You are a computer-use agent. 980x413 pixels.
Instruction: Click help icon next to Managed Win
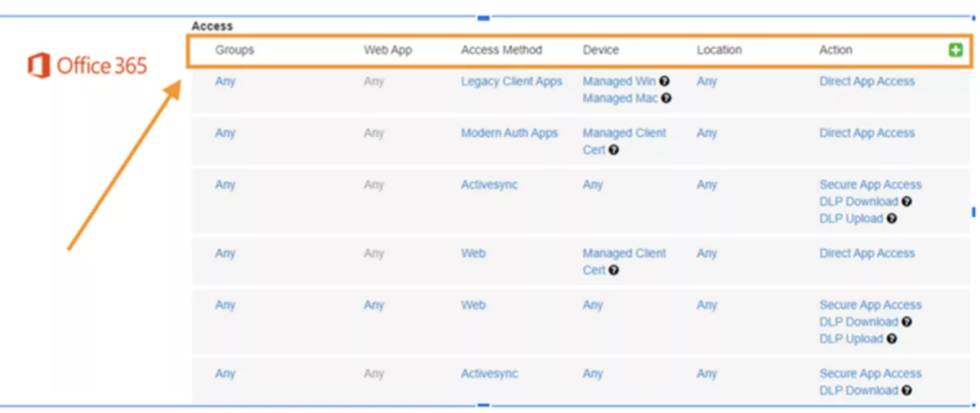point(665,82)
